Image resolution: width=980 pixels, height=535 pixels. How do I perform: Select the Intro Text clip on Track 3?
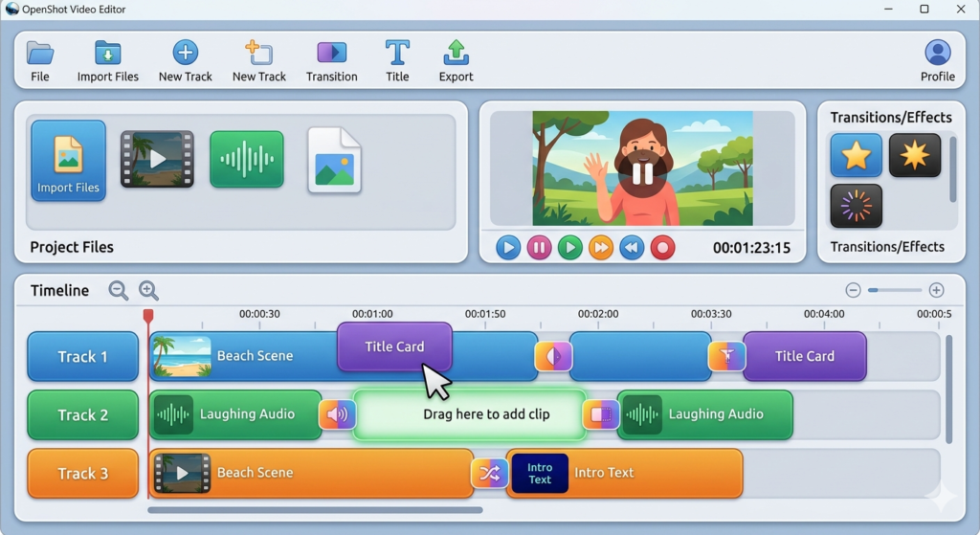click(624, 473)
